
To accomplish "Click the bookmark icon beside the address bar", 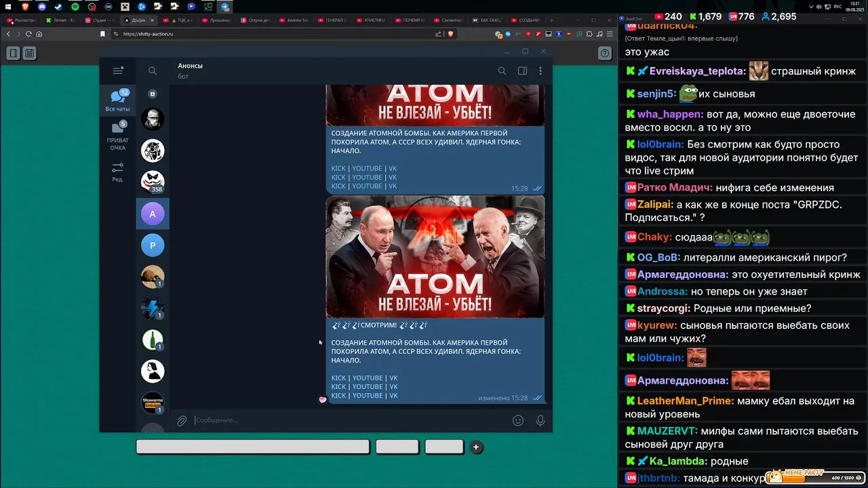I will pos(102,34).
